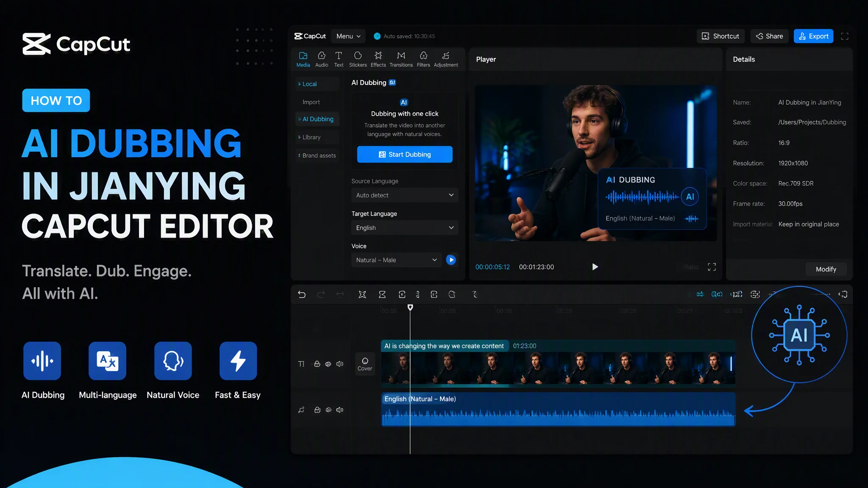Click the saved path /Users/Projects/Dubbing
Image resolution: width=868 pixels, height=488 pixels.
(x=812, y=122)
